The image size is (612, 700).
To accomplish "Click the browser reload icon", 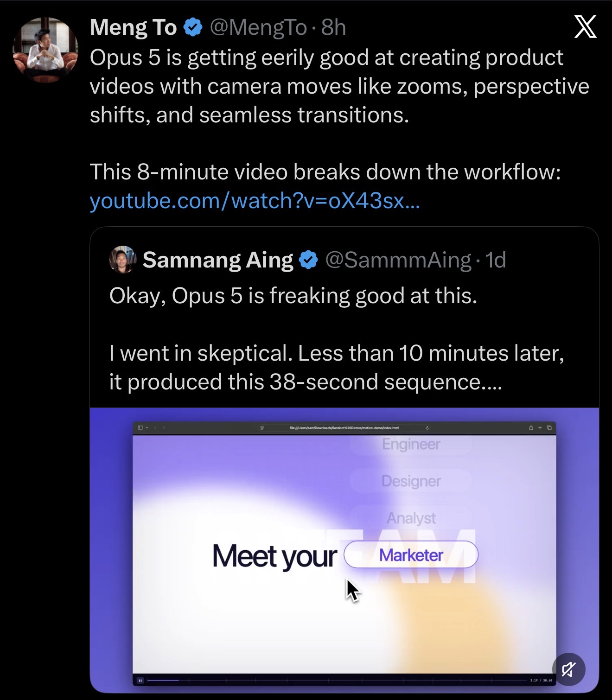I will (x=427, y=428).
